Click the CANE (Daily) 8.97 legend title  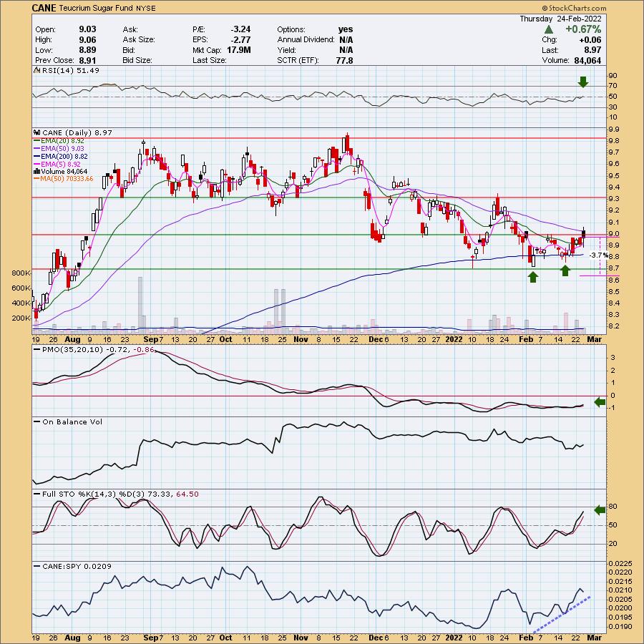[x=77, y=132]
